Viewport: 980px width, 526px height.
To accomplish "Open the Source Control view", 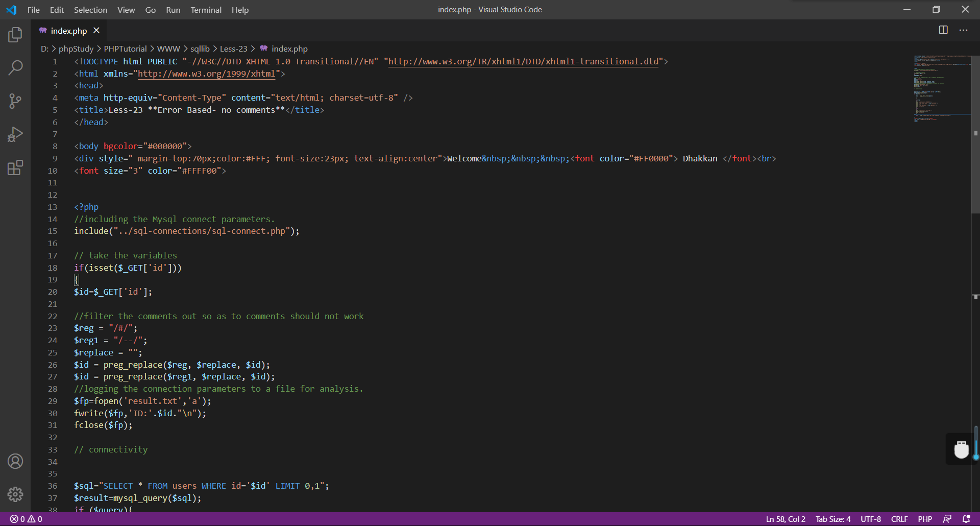I will click(x=15, y=101).
